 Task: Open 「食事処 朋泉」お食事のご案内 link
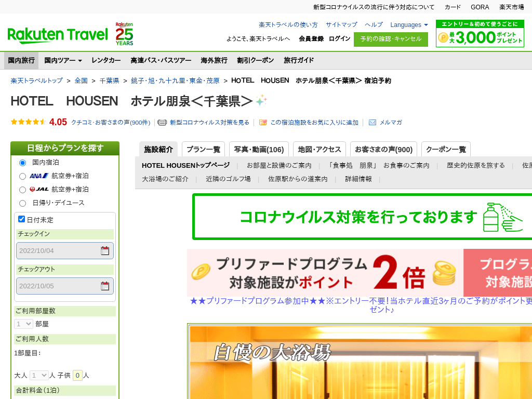378,166
